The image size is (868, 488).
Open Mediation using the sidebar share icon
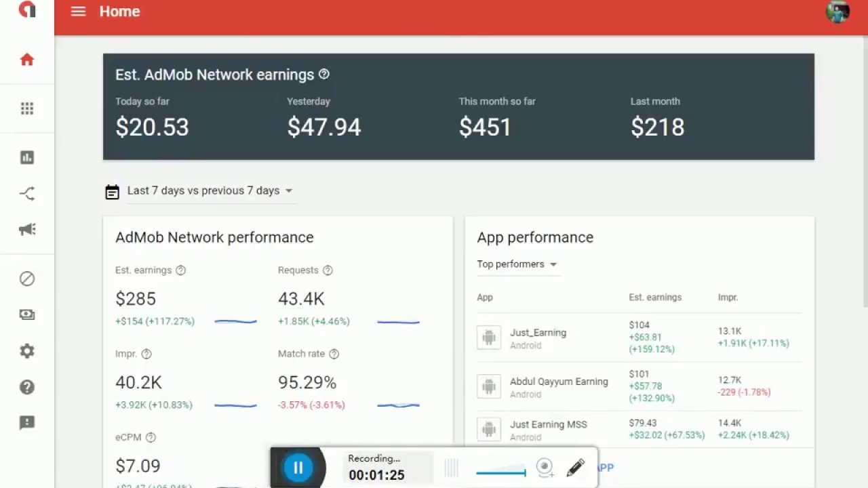[x=27, y=193]
